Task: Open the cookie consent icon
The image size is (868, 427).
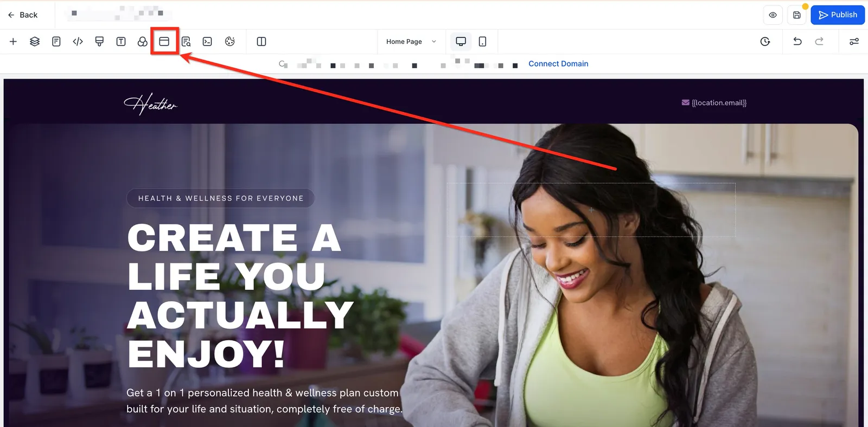Action: tap(230, 42)
